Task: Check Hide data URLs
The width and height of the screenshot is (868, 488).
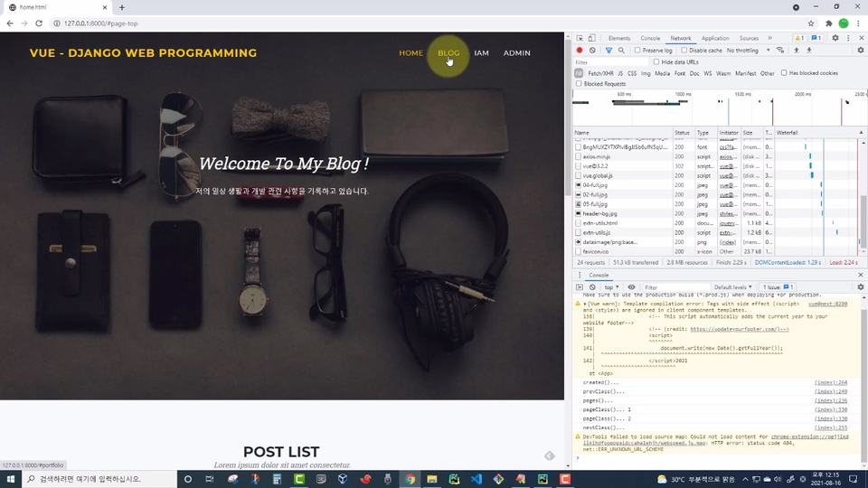Action: [656, 62]
